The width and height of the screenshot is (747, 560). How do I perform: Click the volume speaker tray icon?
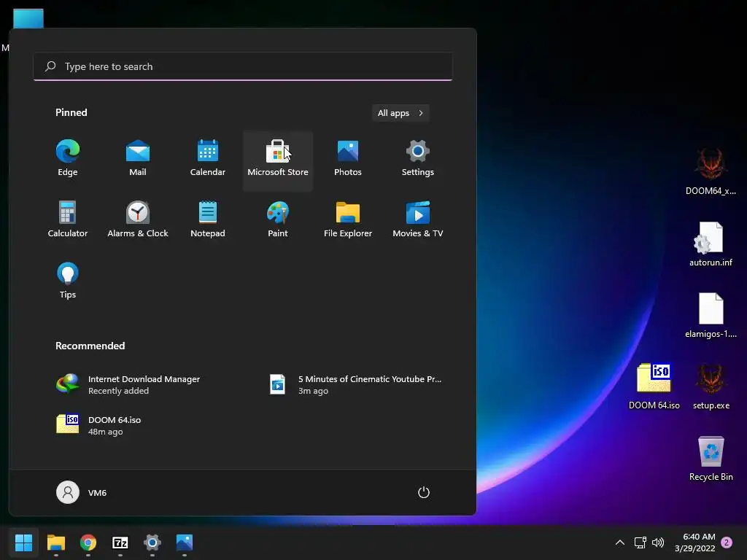(658, 542)
